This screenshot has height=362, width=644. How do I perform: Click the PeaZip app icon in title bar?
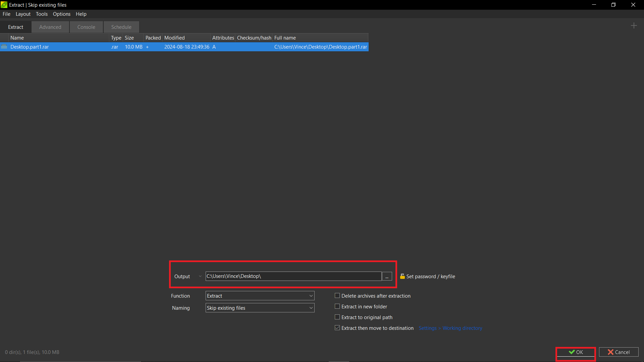pyautogui.click(x=4, y=5)
